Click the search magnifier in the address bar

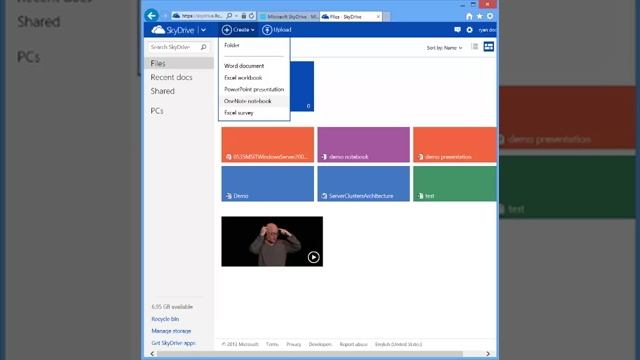[x=229, y=16]
